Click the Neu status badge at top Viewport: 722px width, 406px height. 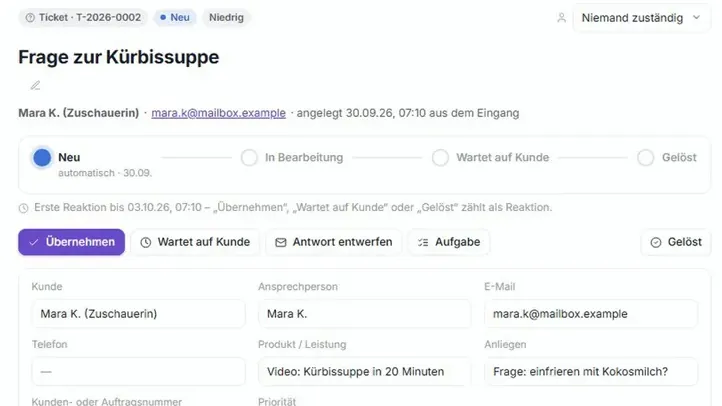175,17
